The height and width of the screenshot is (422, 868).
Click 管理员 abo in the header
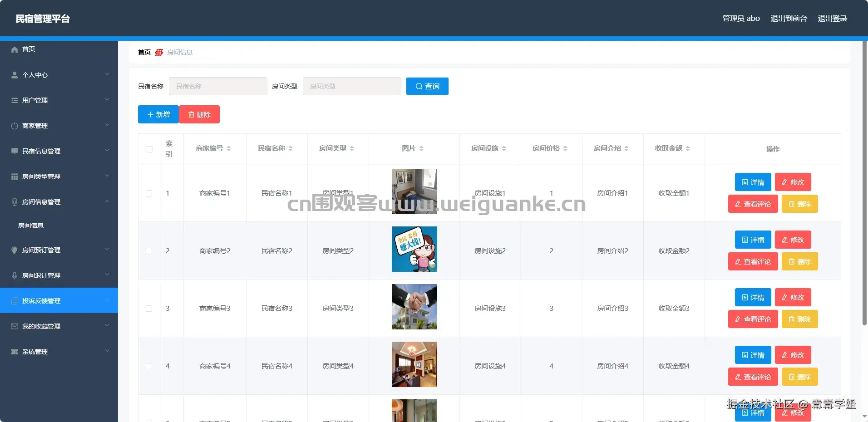click(741, 19)
